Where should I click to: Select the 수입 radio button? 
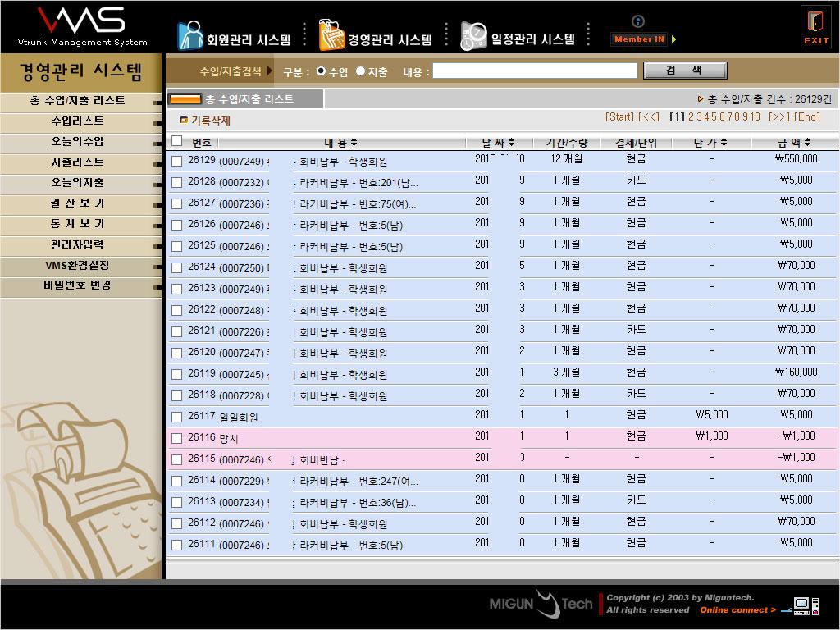[321, 71]
